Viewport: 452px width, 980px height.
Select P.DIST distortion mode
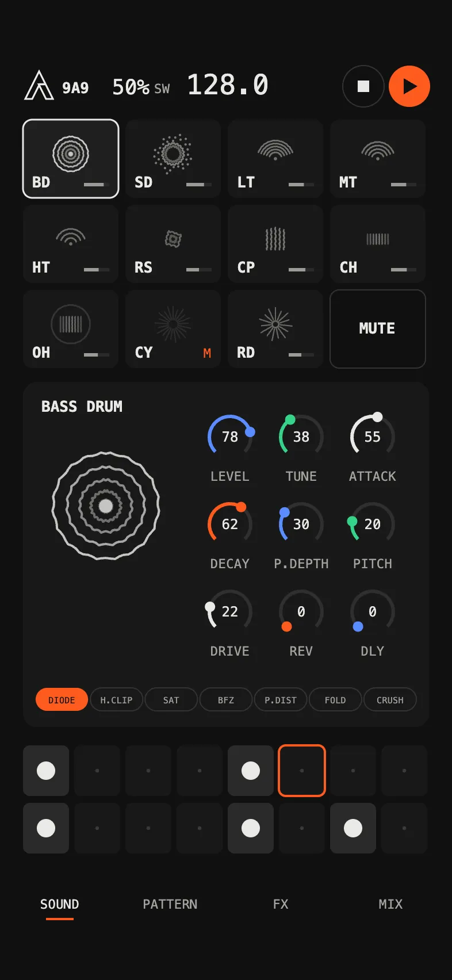pyautogui.click(x=281, y=700)
